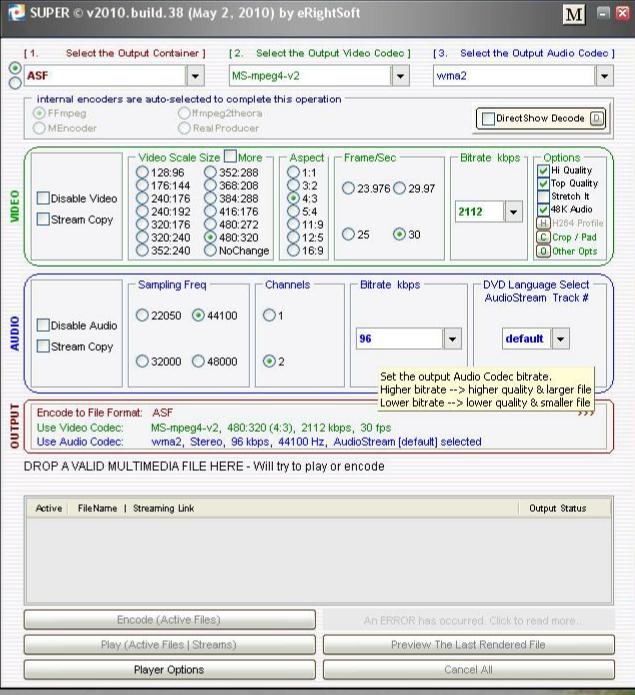Select 2 audio channels

click(x=269, y=361)
